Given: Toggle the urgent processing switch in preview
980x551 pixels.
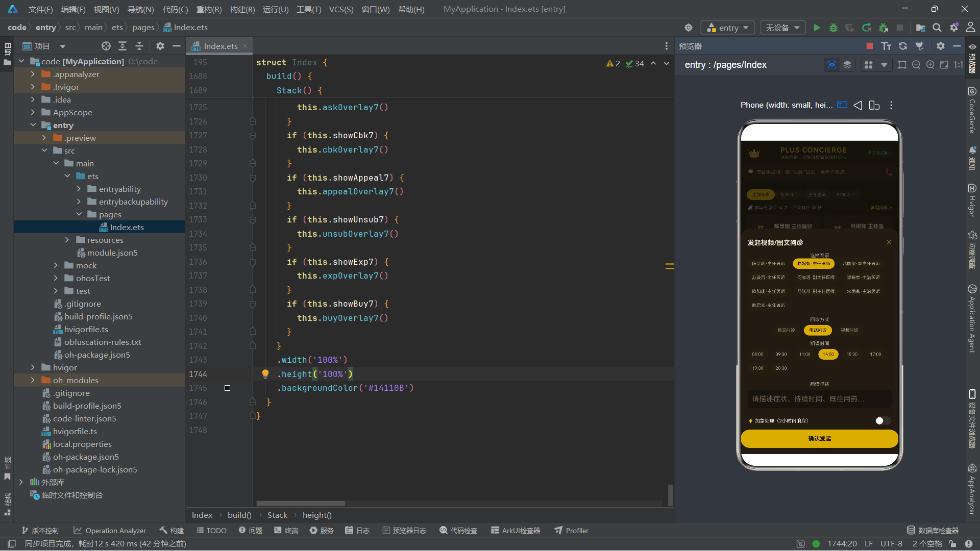Looking at the screenshot, I should pyautogui.click(x=883, y=421).
